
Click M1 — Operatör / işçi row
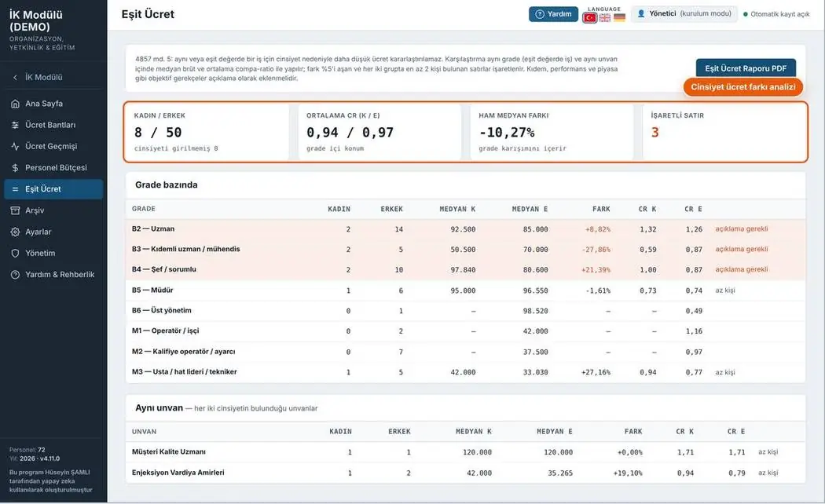coord(465,331)
